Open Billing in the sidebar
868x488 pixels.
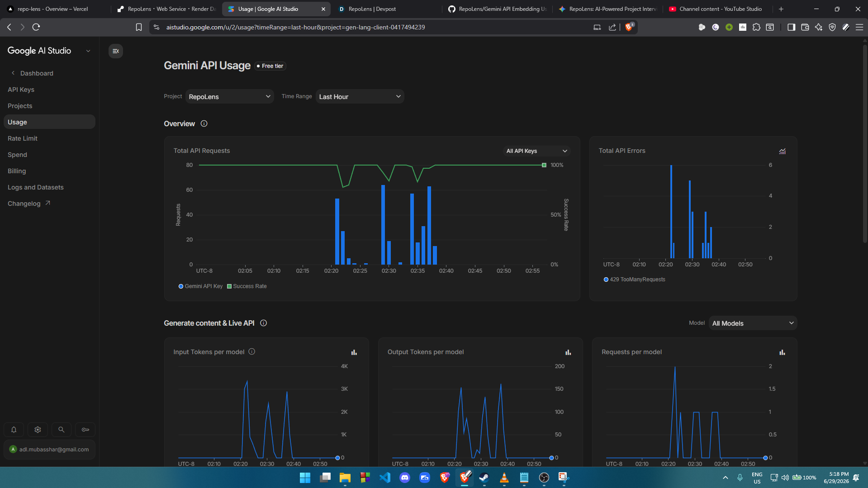[x=49, y=171]
